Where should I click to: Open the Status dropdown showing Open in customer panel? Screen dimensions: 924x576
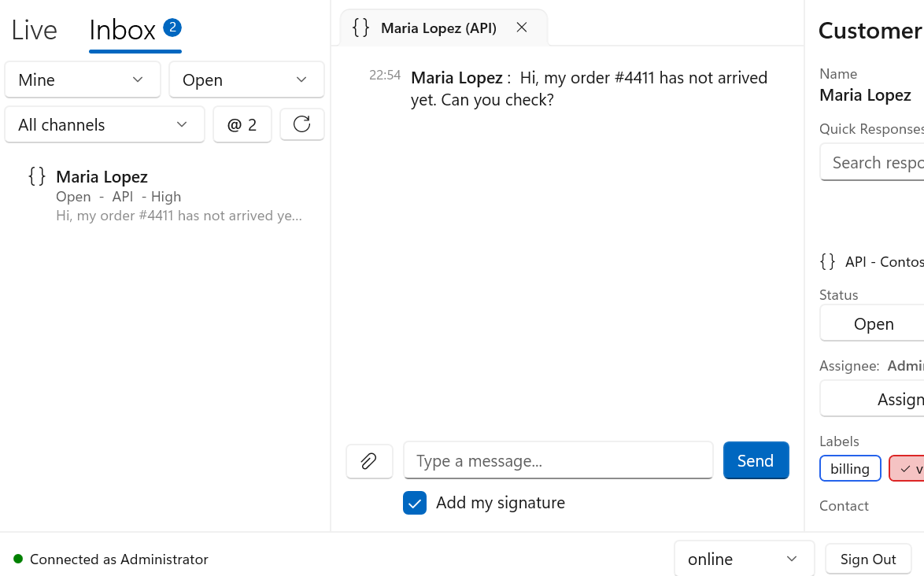(872, 323)
